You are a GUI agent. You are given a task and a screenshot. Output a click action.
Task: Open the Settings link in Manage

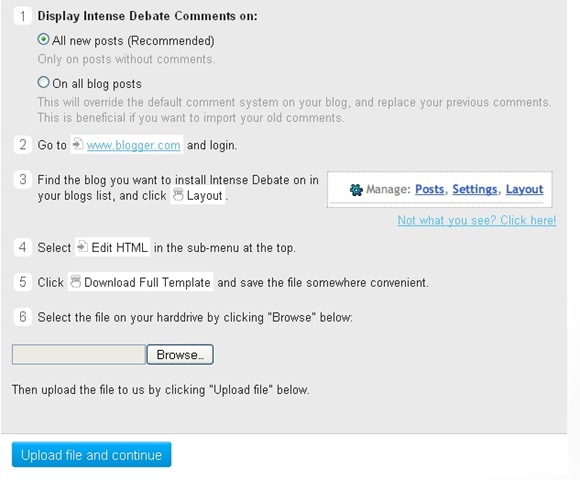475,189
